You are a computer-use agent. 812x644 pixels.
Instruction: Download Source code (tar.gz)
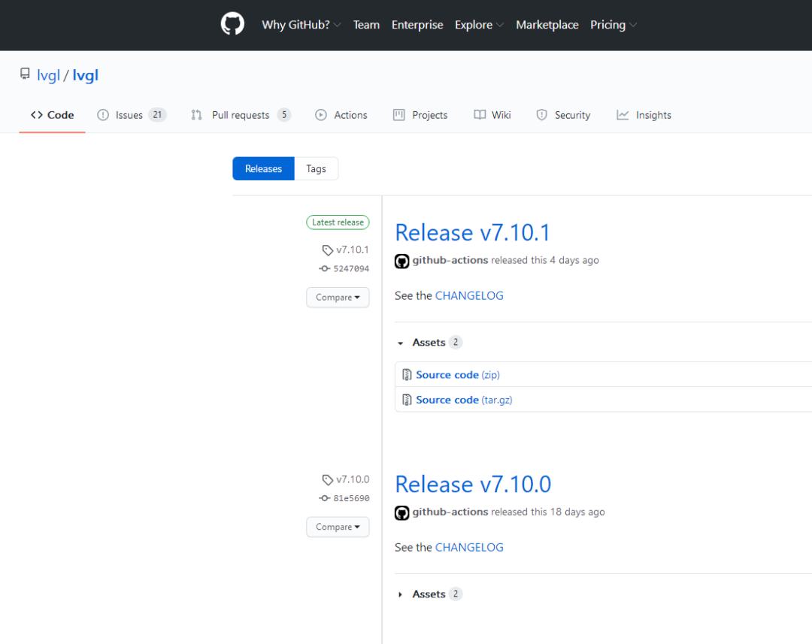[x=464, y=400]
